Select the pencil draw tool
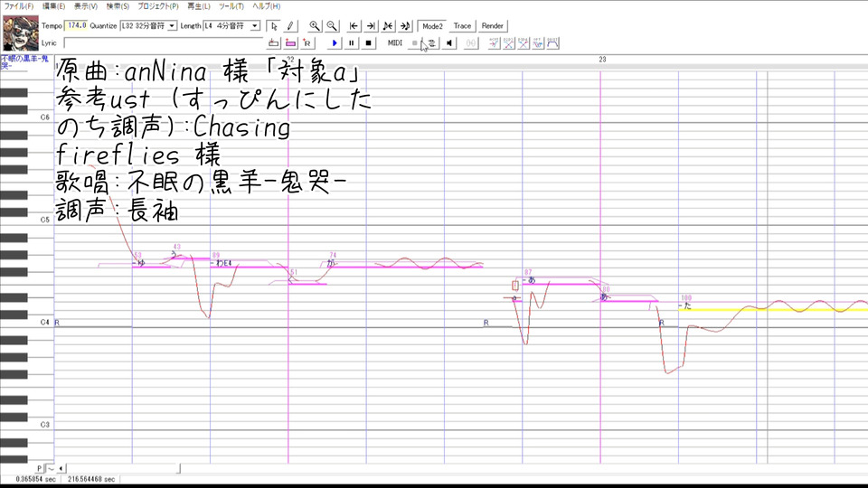The width and height of the screenshot is (868, 488). coord(290,26)
